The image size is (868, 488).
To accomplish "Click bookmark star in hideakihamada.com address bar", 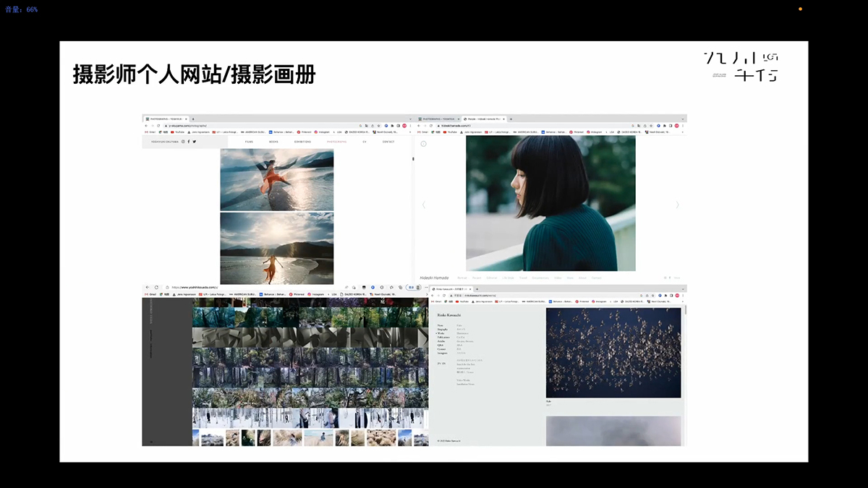I will (x=651, y=126).
